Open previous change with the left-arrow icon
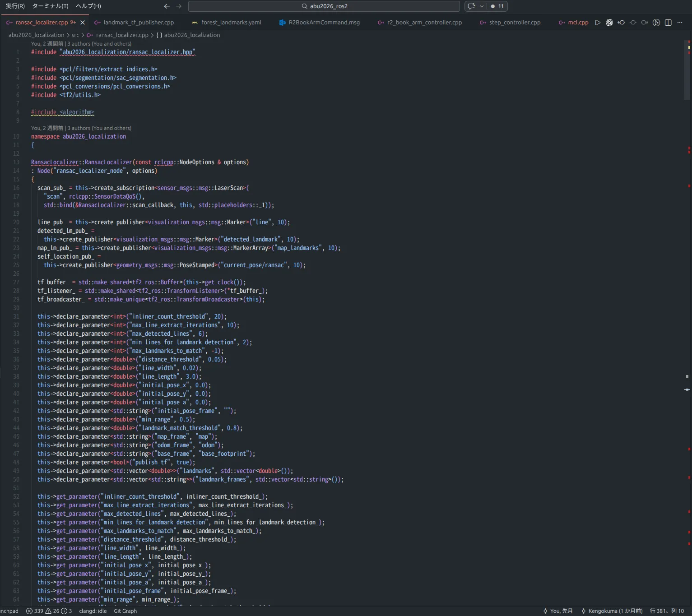Viewport: 692px width, 616px height. coord(621,23)
